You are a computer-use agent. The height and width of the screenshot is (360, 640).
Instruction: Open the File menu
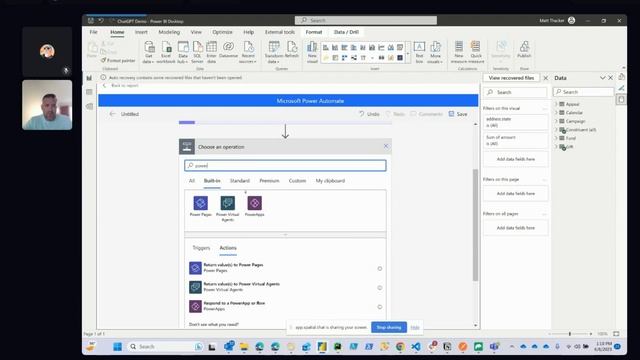(93, 32)
